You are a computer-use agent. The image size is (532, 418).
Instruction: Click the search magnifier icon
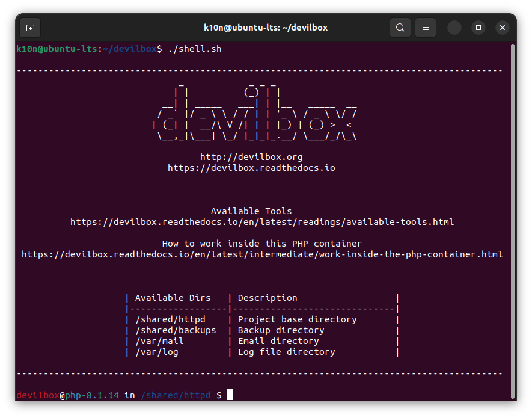[x=400, y=28]
